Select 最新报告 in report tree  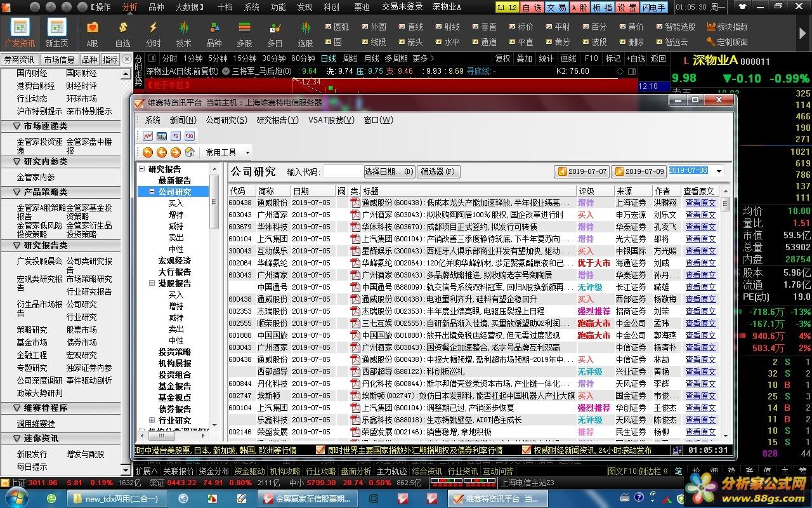point(174,180)
